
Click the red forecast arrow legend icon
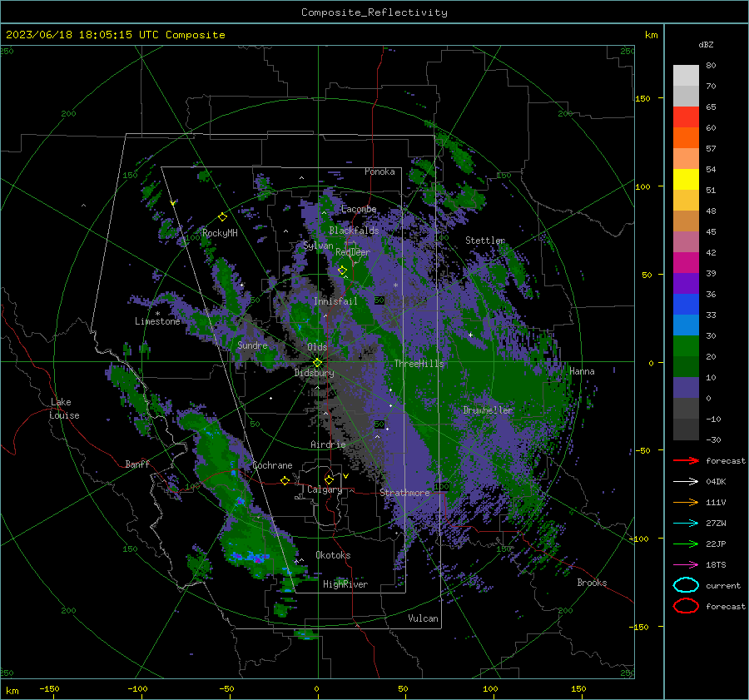point(686,460)
